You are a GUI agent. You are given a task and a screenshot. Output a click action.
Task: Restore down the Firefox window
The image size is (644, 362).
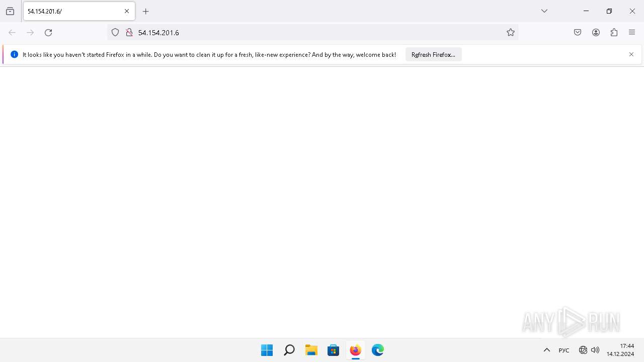coord(609,11)
